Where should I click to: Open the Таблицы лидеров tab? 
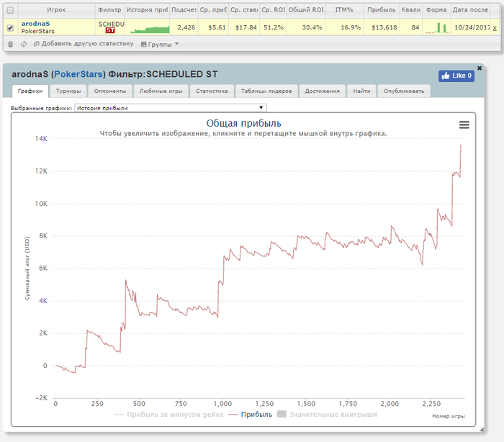(266, 91)
